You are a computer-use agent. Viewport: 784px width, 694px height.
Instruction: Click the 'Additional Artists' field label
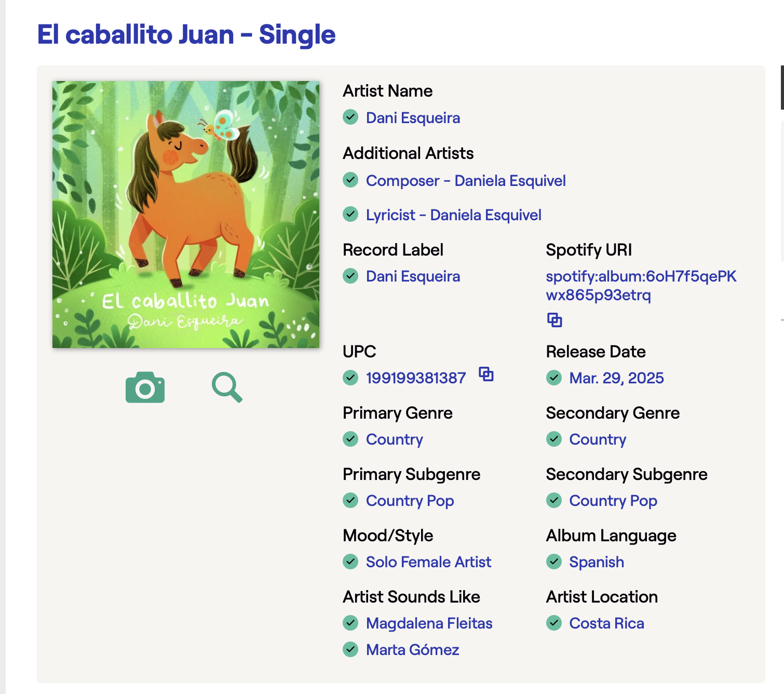point(408,153)
